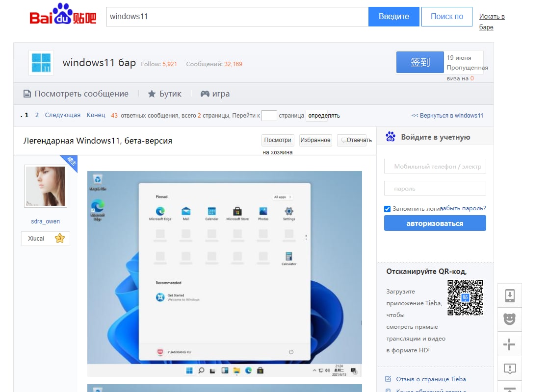The height and width of the screenshot is (392, 548).
Task: Focus the page number jump field
Action: click(269, 116)
